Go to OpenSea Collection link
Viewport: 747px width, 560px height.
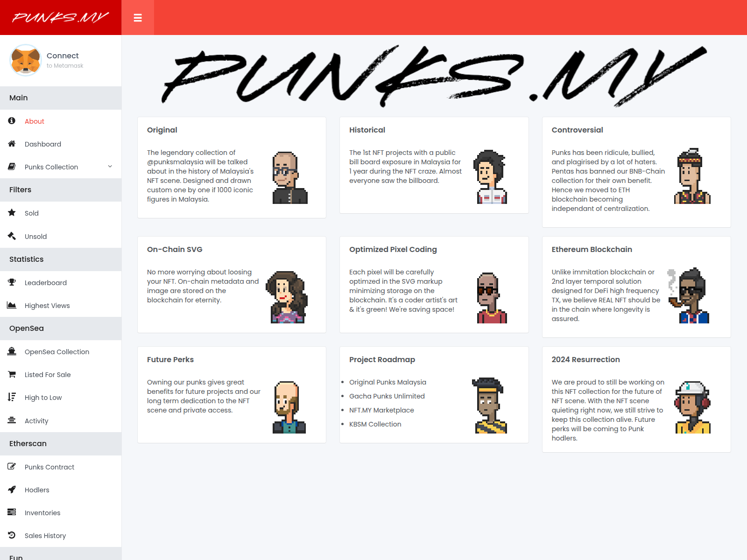click(61, 352)
